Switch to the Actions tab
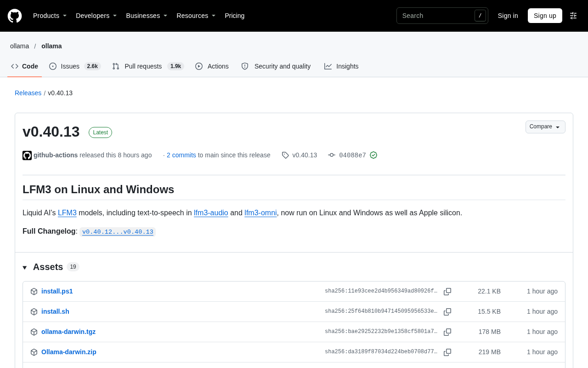The width and height of the screenshot is (588, 368). (x=212, y=66)
